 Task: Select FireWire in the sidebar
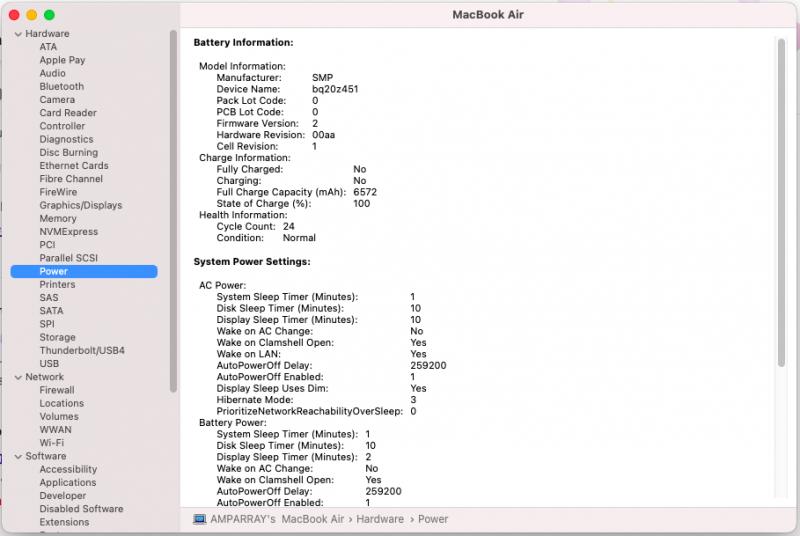58,192
